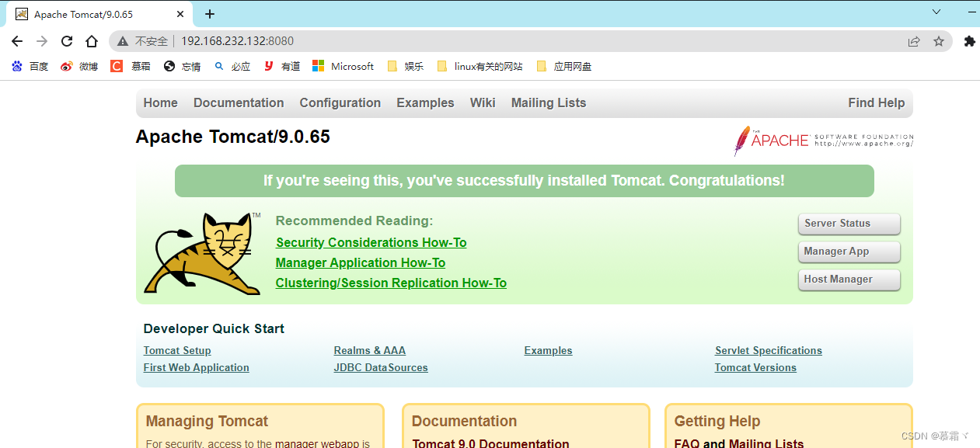Click the Recommended Reading heading
The image size is (980, 448).
354,221
